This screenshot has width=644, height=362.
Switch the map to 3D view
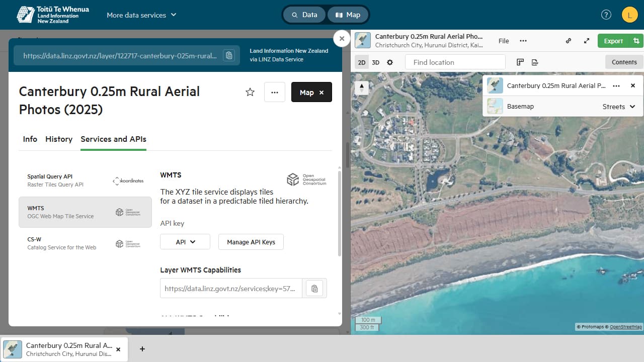coord(376,62)
